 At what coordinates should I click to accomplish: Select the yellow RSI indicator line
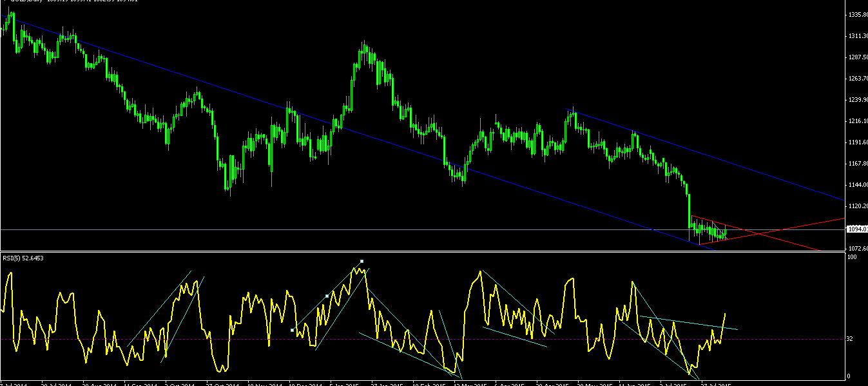364,320
